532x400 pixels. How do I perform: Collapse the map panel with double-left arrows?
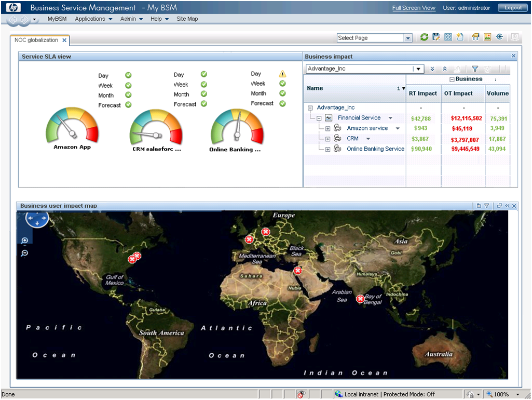507,205
